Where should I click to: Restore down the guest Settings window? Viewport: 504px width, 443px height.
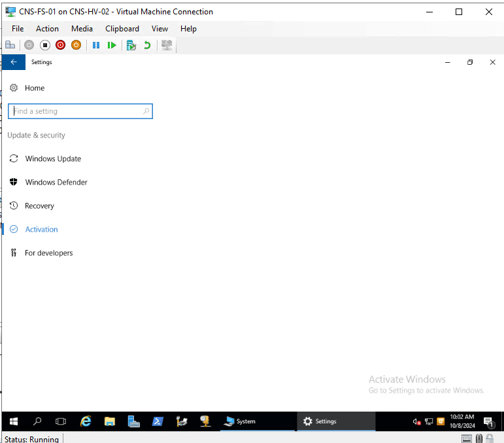470,62
